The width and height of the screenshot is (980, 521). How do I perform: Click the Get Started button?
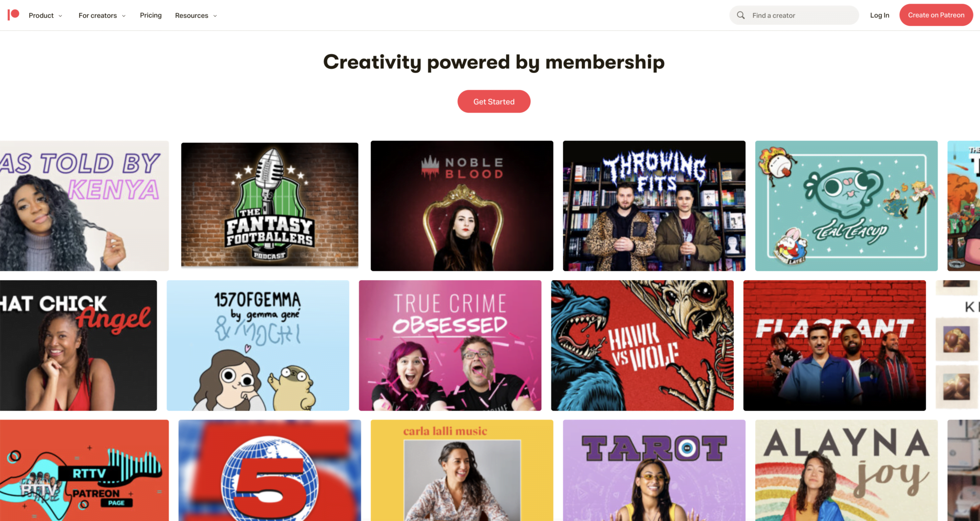pos(494,102)
